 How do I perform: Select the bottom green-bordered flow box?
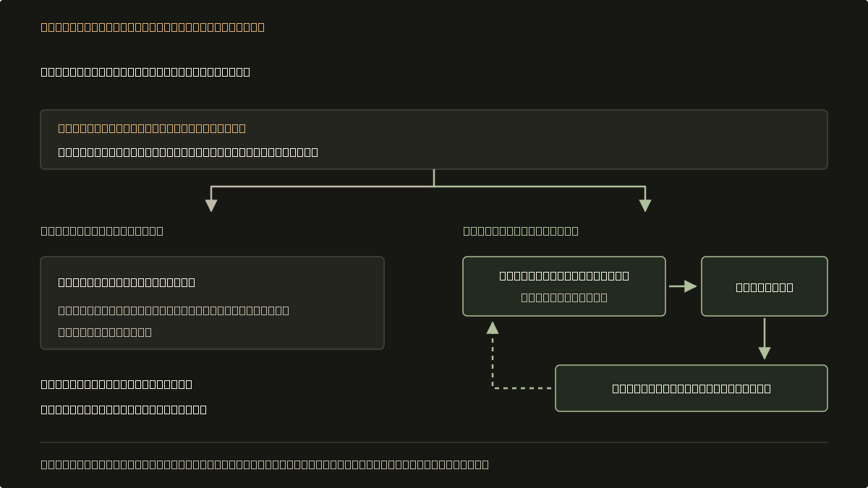[692, 388]
